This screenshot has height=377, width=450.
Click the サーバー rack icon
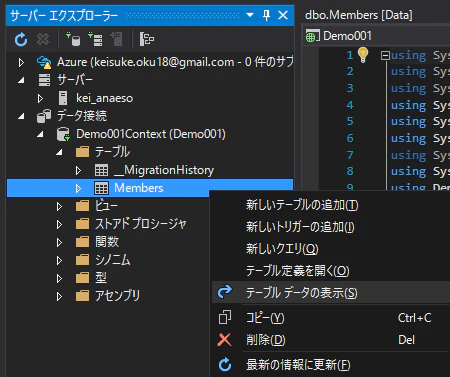[44, 80]
